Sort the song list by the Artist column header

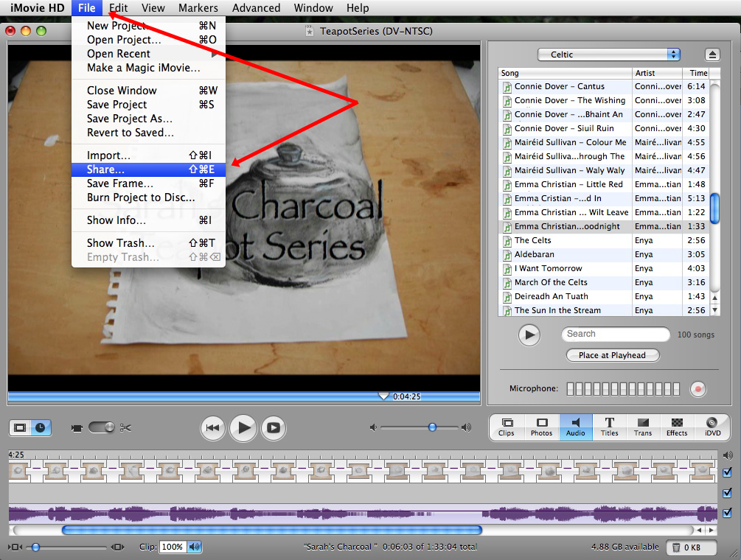(x=658, y=73)
